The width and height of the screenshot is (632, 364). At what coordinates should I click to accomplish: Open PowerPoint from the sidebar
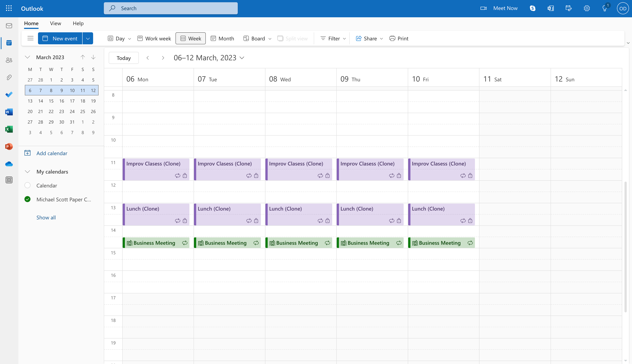[9, 147]
